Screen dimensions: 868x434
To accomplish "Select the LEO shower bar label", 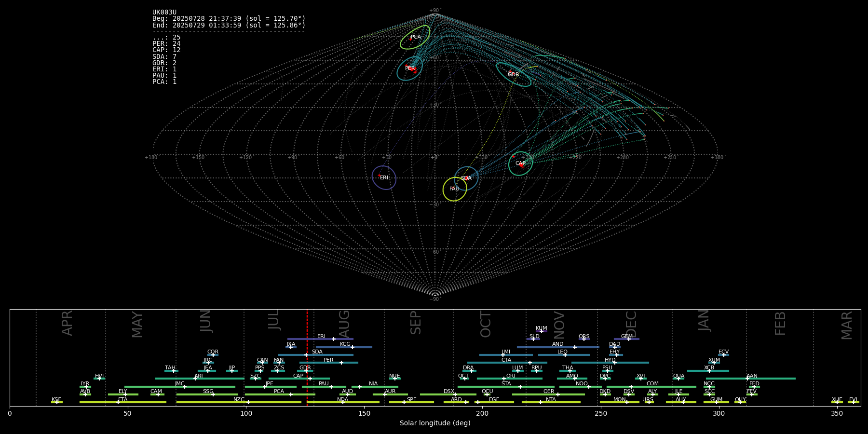I will click(x=563, y=352).
